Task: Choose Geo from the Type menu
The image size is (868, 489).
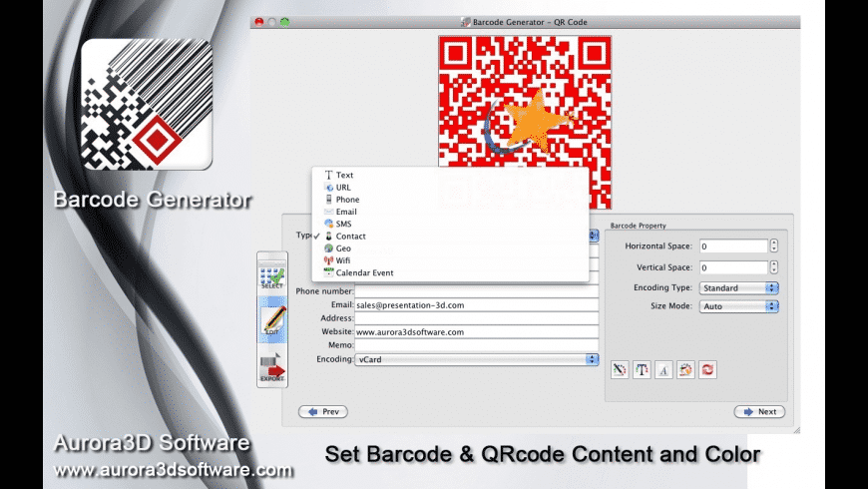Action: pos(450,248)
